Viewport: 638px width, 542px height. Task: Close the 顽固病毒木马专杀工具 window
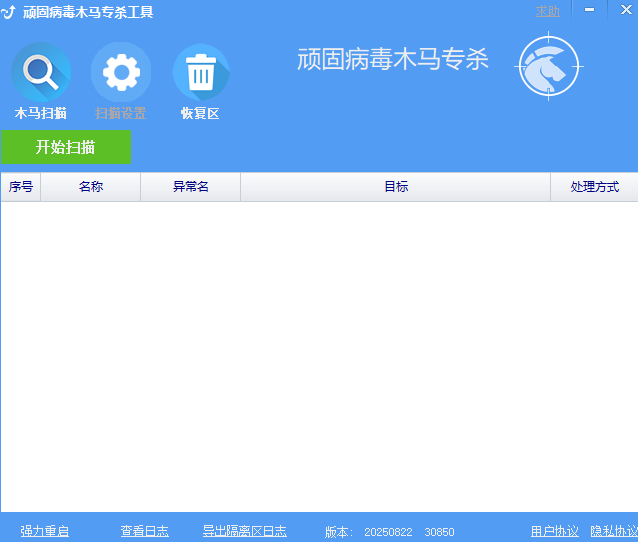click(625, 10)
